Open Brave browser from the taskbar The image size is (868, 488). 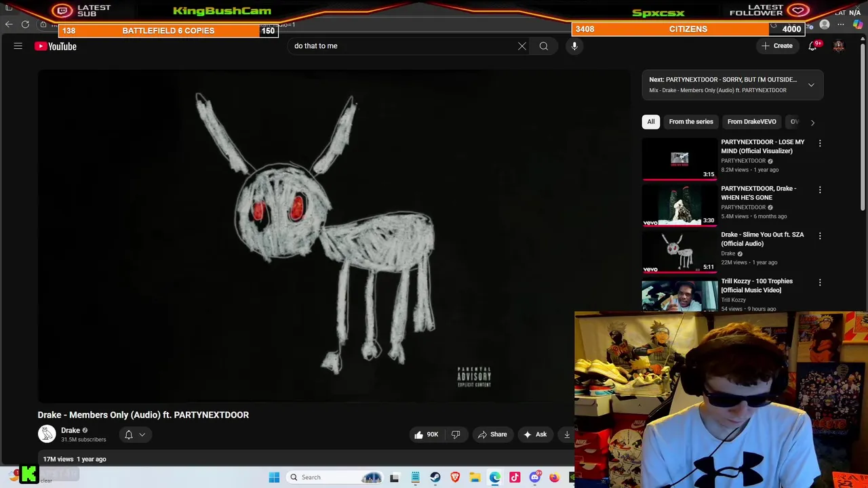pyautogui.click(x=455, y=477)
